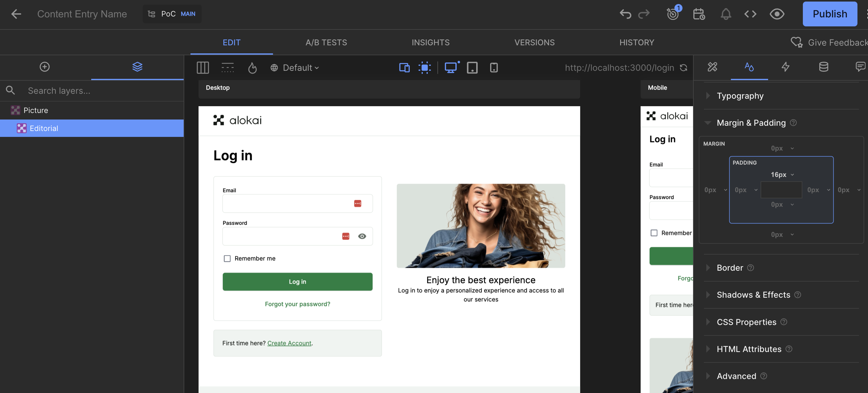Toggle password visibility eye in Password field
This screenshot has width=868, height=393.
362,236
